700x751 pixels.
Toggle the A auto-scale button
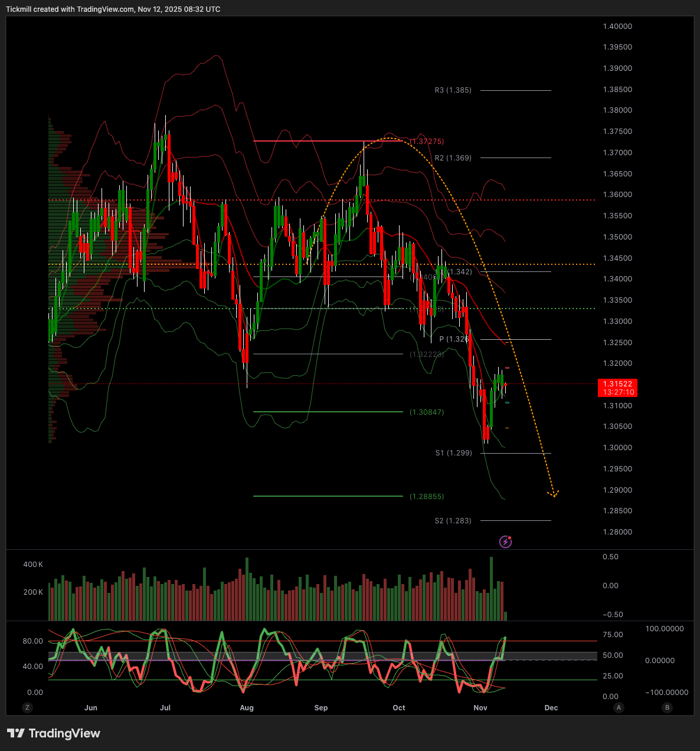click(619, 707)
